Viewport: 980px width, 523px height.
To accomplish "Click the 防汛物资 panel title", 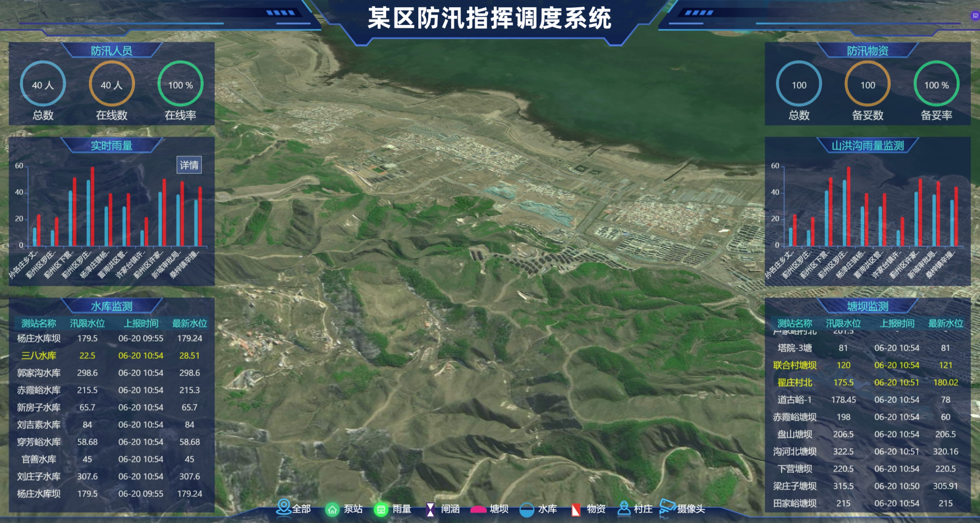I will 868,51.
